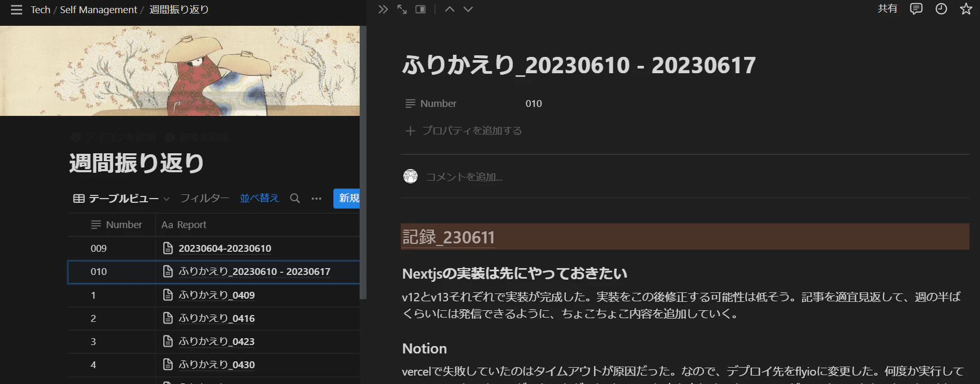Click the Self Management breadcrumb
Screen dimensions: 980x384
[x=98, y=9]
